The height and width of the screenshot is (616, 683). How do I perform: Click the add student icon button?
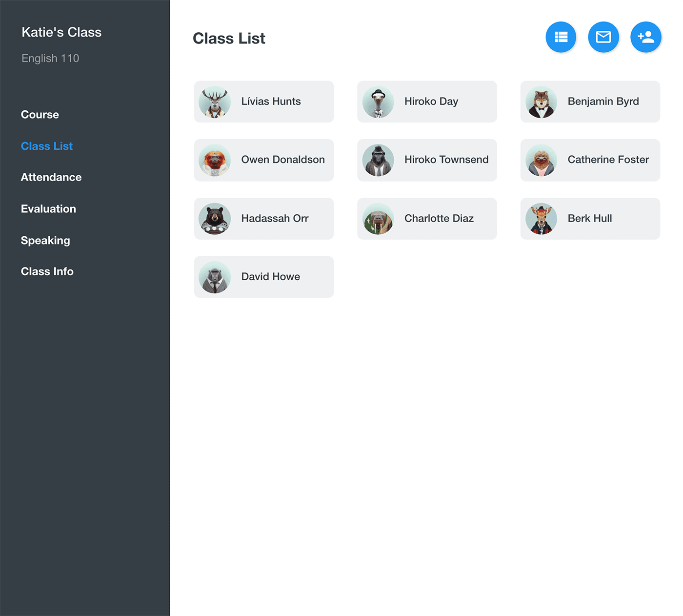[645, 37]
